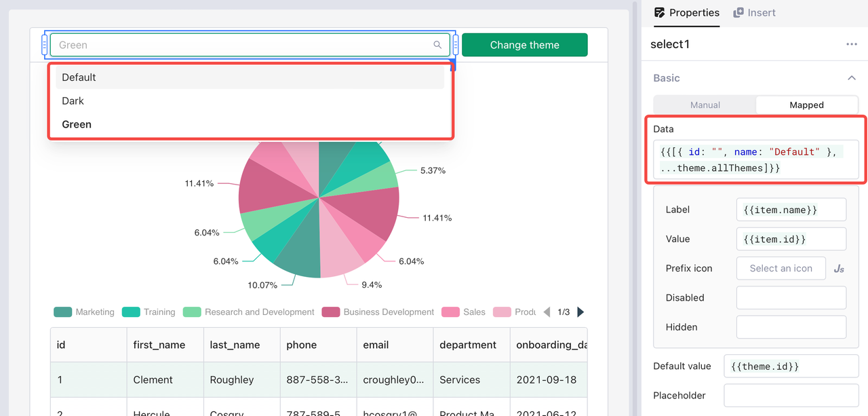
Task: Open the select1 more options menu
Action: [x=852, y=44]
